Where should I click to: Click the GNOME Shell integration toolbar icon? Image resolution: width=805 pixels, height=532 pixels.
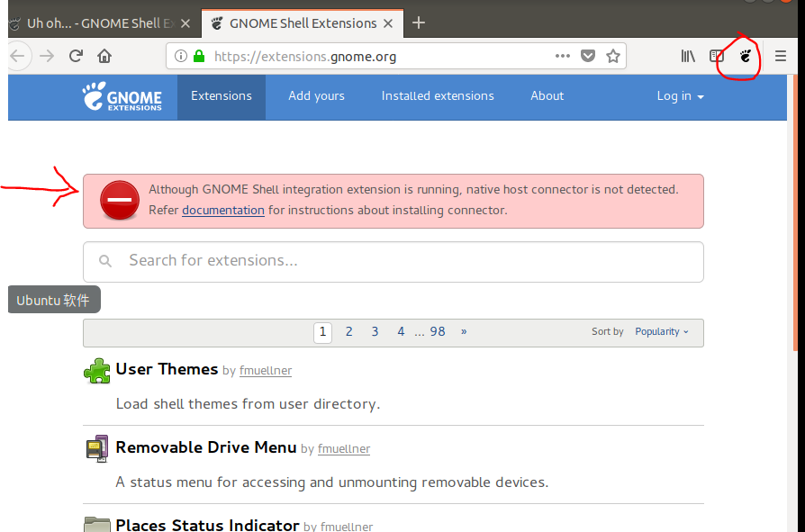coord(745,57)
